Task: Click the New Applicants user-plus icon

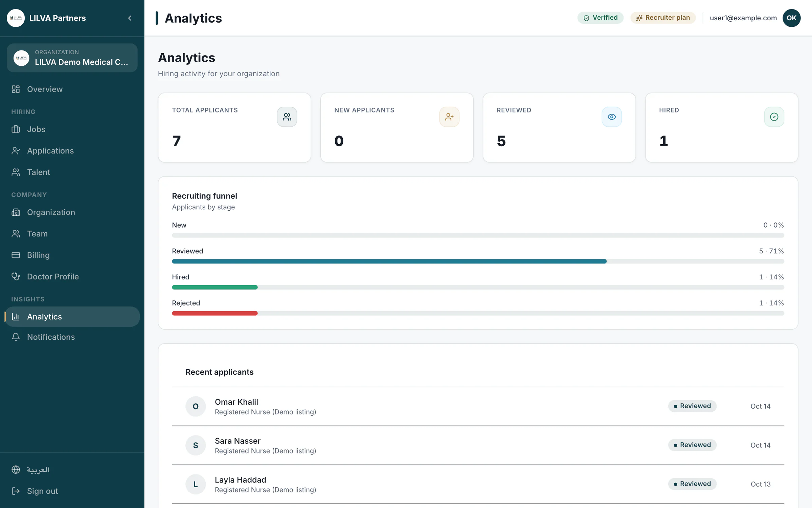Action: coord(449,117)
